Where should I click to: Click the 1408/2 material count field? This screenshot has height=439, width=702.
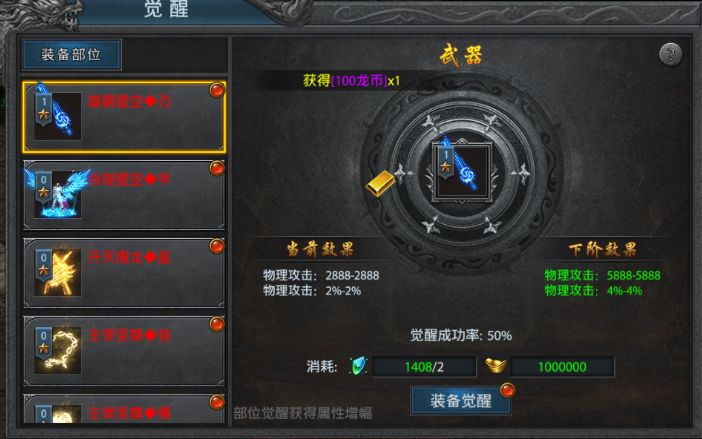point(424,367)
